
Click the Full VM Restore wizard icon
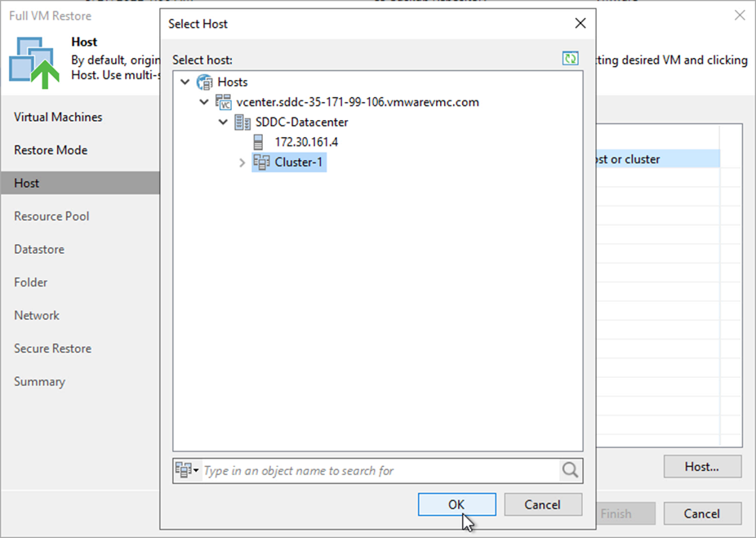pyautogui.click(x=33, y=63)
